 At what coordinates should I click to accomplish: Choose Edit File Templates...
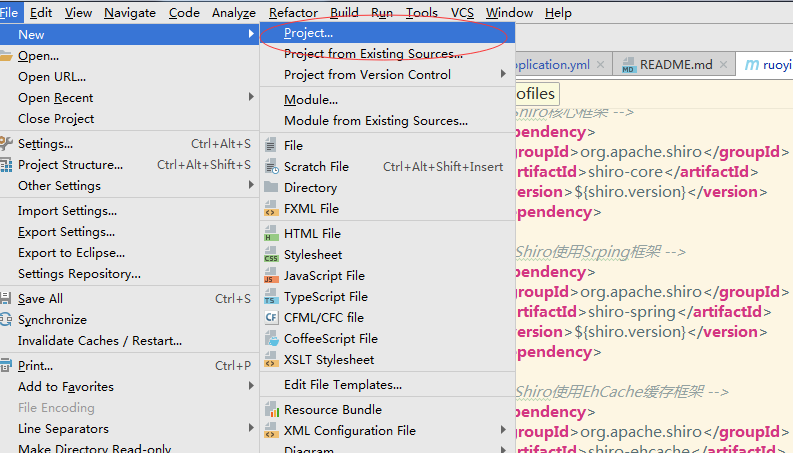coord(387,385)
